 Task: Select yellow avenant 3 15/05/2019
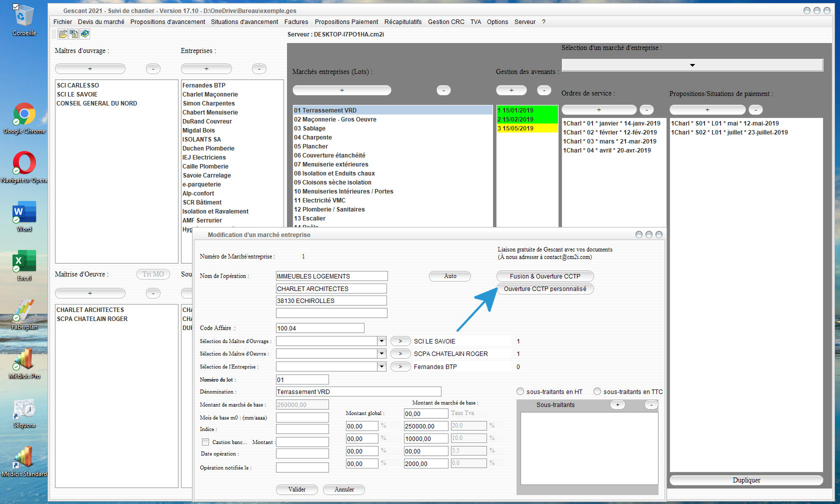[x=527, y=128]
